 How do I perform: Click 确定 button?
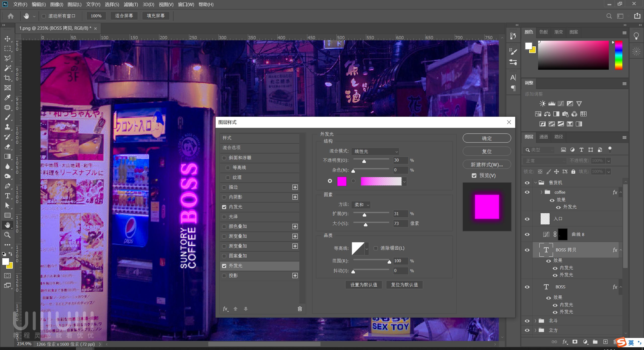coord(487,138)
